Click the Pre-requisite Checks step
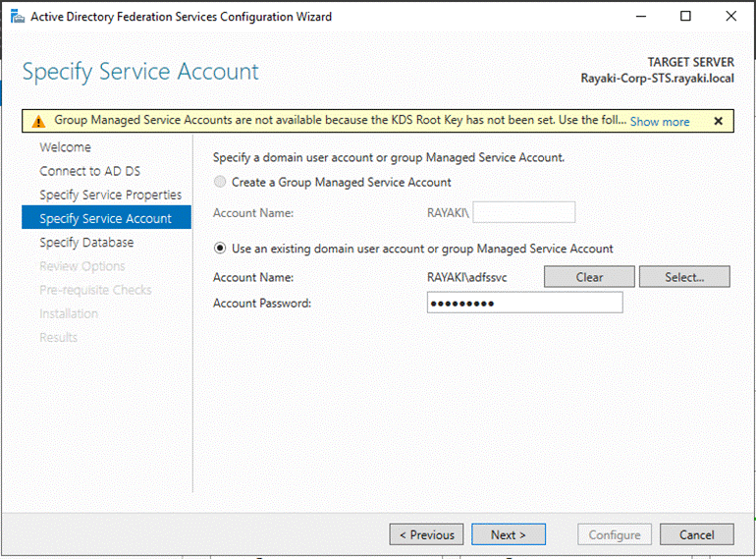Screen dimensions: 756x559 coord(95,290)
